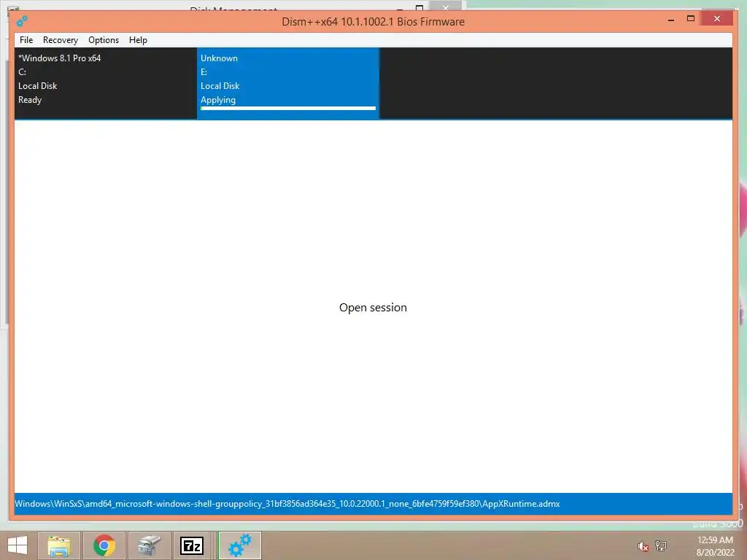
Task: Click the Open session text
Action: tap(373, 308)
